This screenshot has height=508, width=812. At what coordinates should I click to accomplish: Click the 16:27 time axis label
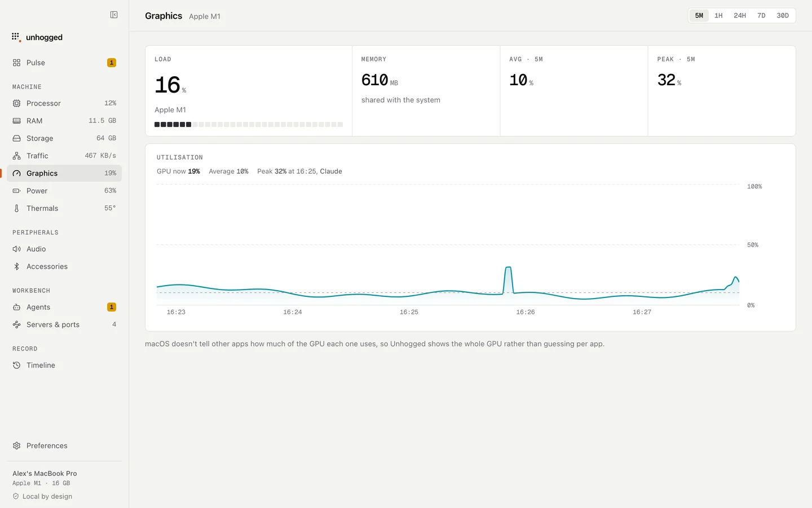642,312
